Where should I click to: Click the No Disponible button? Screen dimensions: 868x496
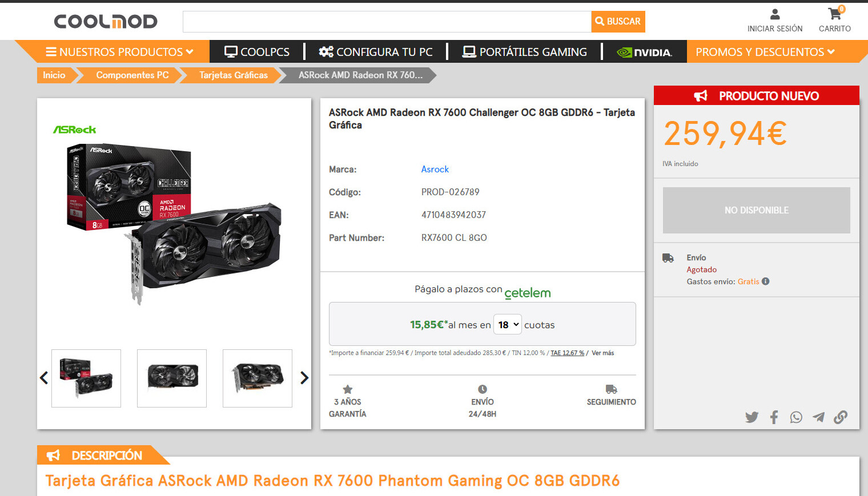[x=757, y=210]
